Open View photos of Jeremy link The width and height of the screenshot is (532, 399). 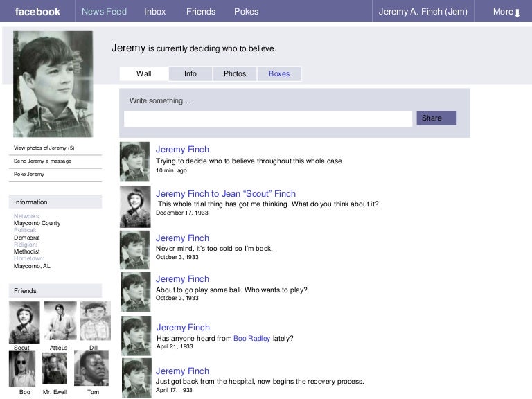[44, 148]
